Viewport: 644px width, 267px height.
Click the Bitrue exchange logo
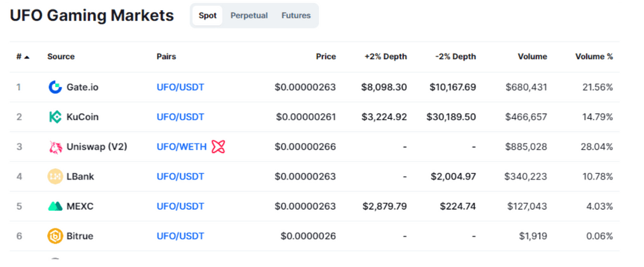pyautogui.click(x=55, y=236)
